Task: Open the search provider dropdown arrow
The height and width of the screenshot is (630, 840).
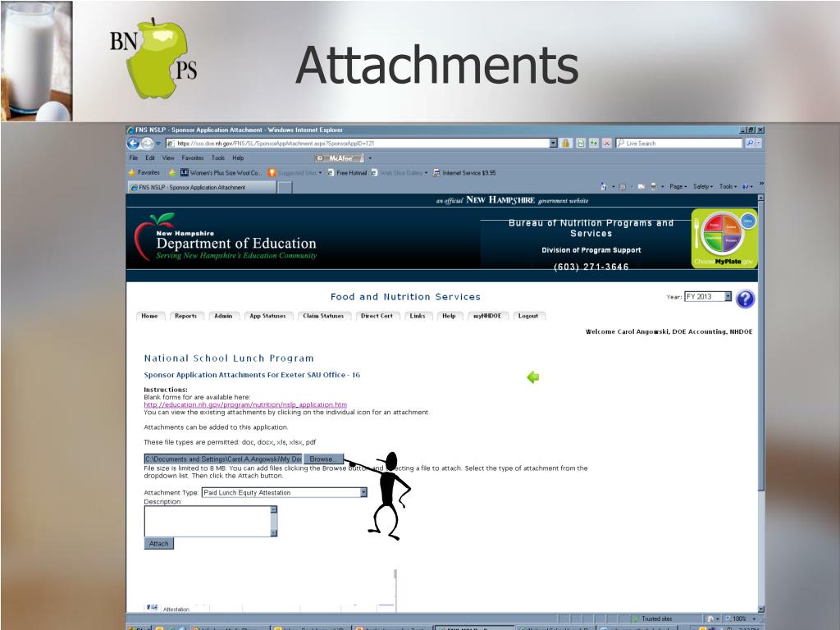Action: [759, 143]
